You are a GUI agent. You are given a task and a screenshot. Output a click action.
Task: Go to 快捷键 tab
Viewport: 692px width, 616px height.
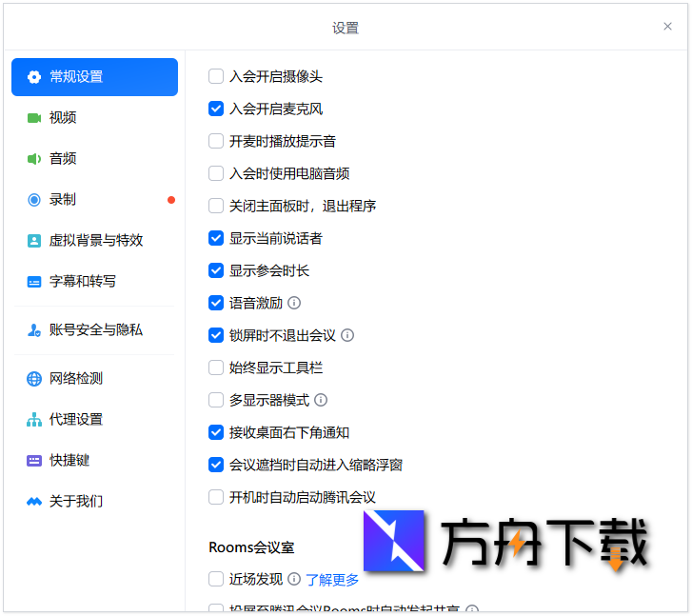(x=94, y=461)
